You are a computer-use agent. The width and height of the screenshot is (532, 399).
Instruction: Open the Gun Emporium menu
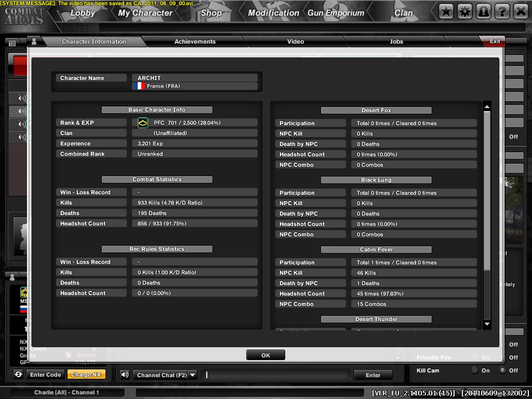click(x=336, y=13)
